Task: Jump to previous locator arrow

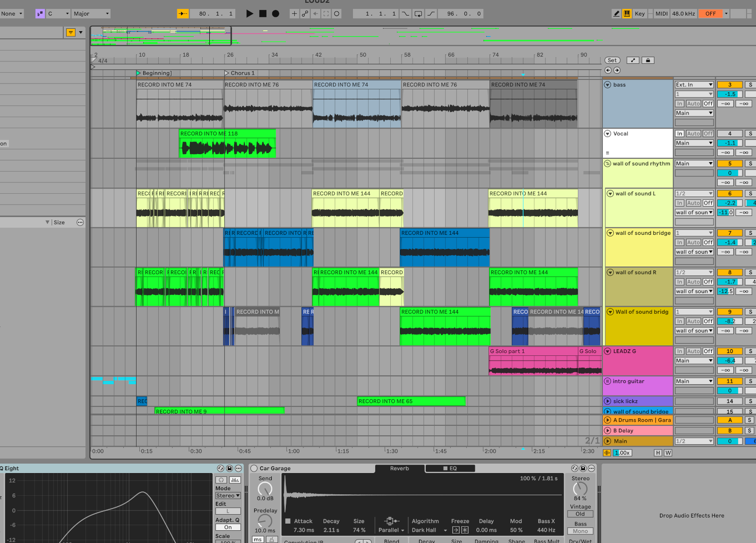Action: click(x=608, y=70)
